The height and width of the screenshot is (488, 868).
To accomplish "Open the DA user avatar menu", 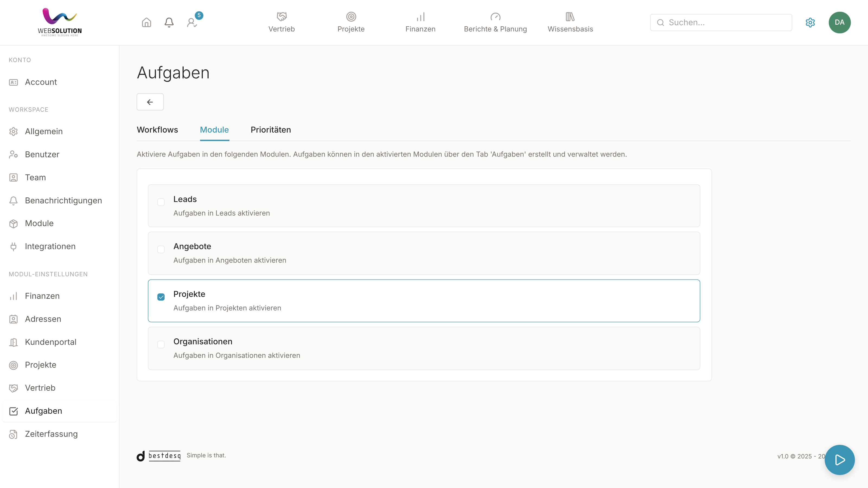I will pos(839,23).
